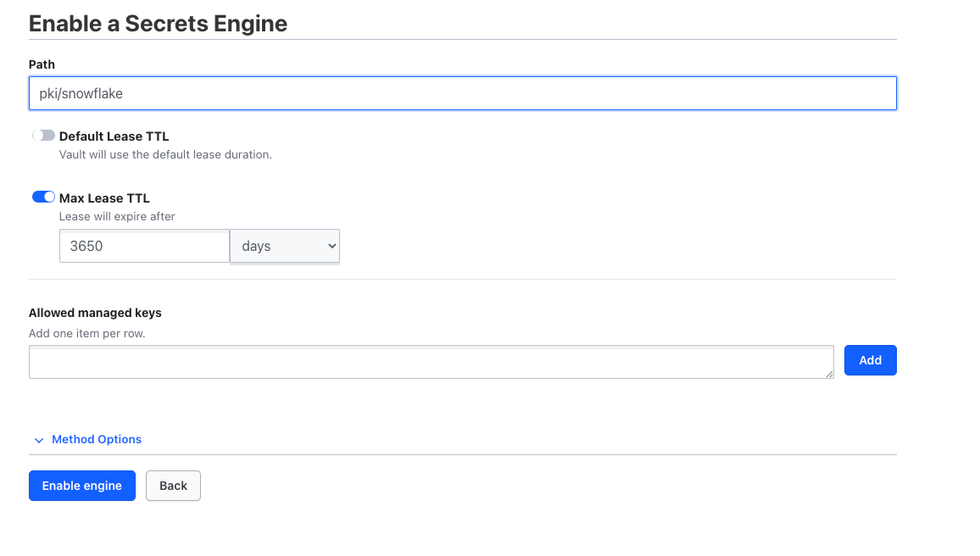This screenshot has width=980, height=556.
Task: Click the Enable engine button
Action: (81, 486)
